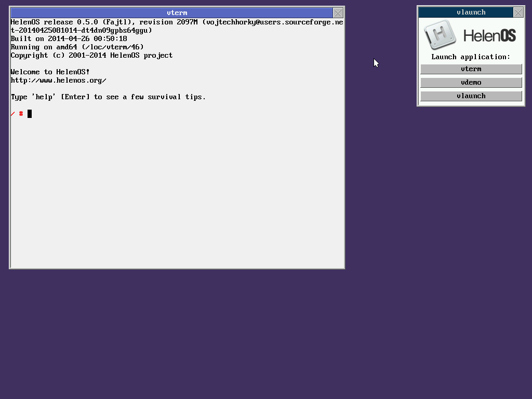Click the 'Running on amd64' line
The image size is (532, 399).
click(x=77, y=47)
